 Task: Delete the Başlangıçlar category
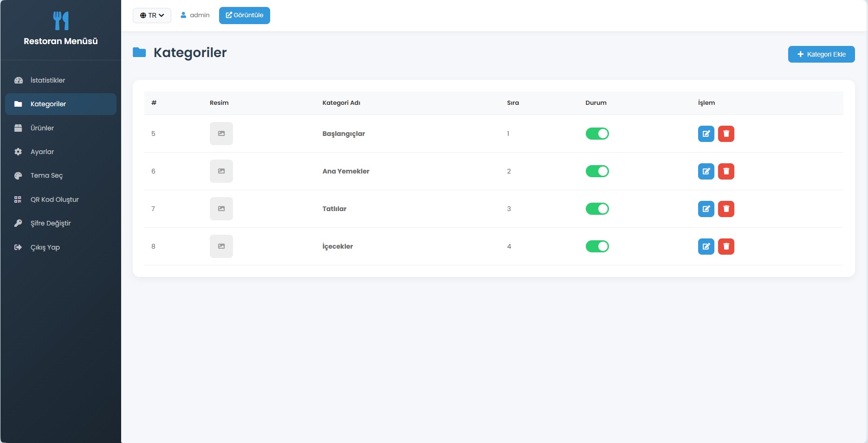coord(726,134)
